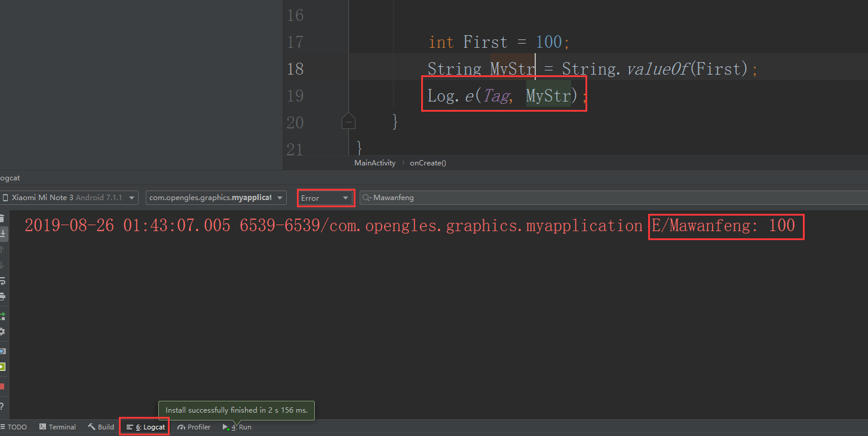The height and width of the screenshot is (436, 868).
Task: Change the Error log level filter
Action: (x=324, y=197)
